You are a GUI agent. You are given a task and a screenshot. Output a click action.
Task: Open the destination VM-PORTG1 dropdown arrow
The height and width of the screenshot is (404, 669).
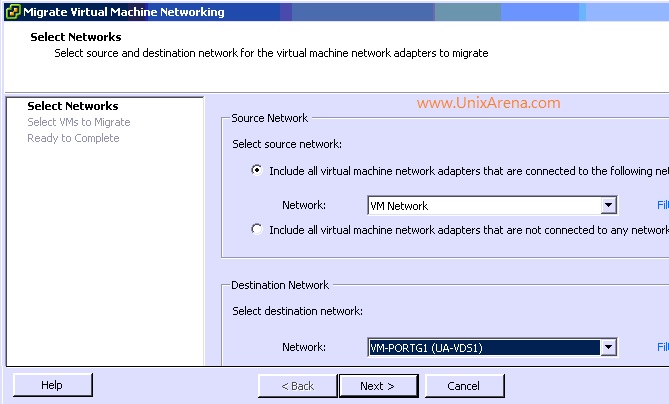pyautogui.click(x=608, y=347)
